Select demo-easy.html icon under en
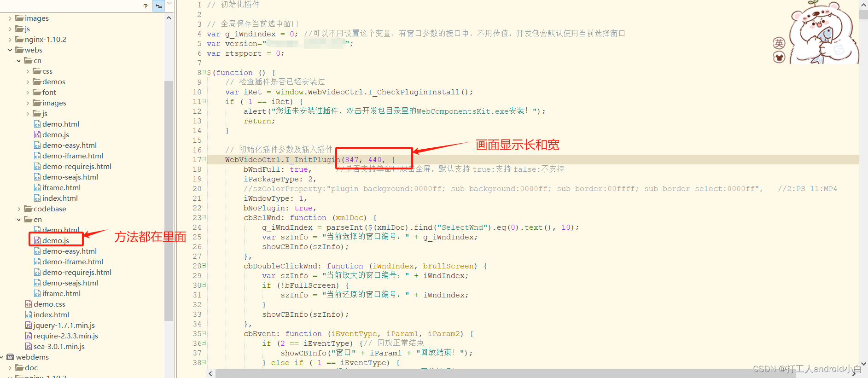Image resolution: width=868 pixels, height=378 pixels. pos(37,251)
